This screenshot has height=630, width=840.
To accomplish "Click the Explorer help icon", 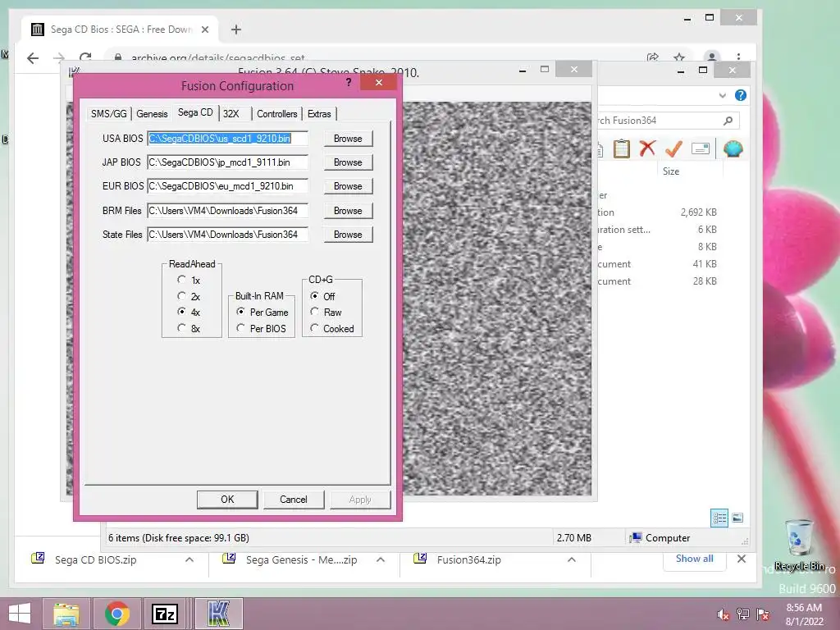I will [741, 95].
